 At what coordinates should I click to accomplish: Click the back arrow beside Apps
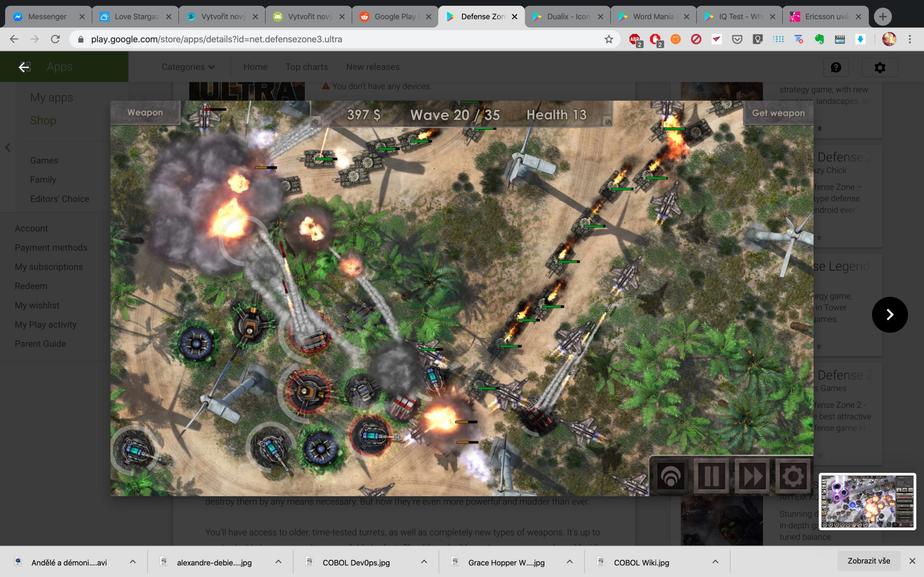click(25, 67)
